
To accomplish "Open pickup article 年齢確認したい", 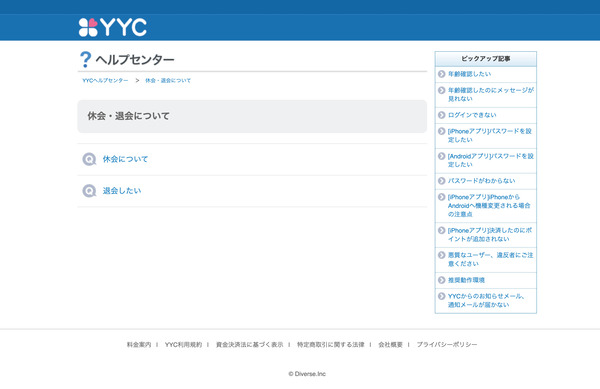I will point(470,74).
